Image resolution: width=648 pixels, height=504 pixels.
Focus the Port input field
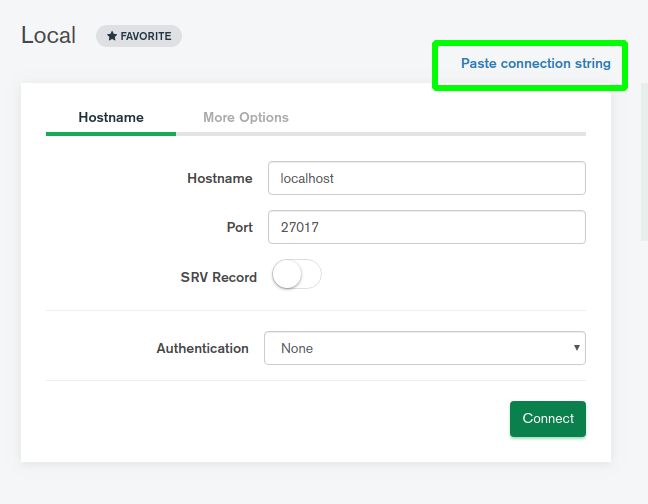[x=426, y=227]
